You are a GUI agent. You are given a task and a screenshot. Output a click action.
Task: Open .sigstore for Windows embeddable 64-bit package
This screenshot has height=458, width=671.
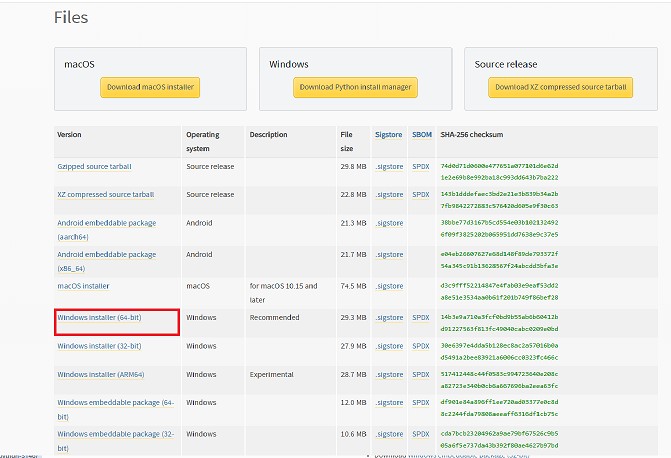389,402
